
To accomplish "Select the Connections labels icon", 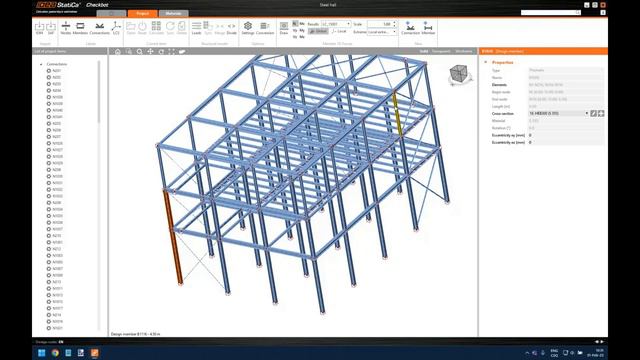I will point(99,28).
